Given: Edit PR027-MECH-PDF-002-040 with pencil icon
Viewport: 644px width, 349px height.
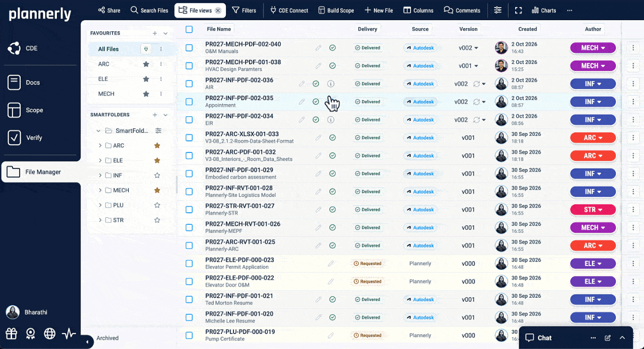Looking at the screenshot, I should 318,48.
